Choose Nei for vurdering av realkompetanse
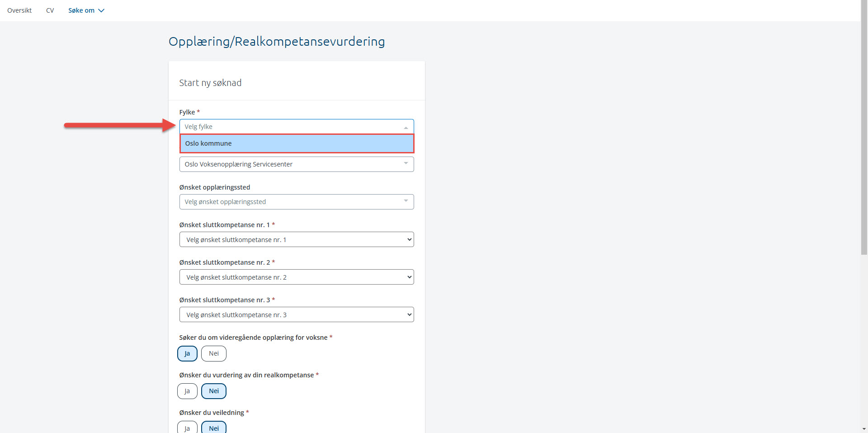This screenshot has height=433, width=868. click(213, 391)
